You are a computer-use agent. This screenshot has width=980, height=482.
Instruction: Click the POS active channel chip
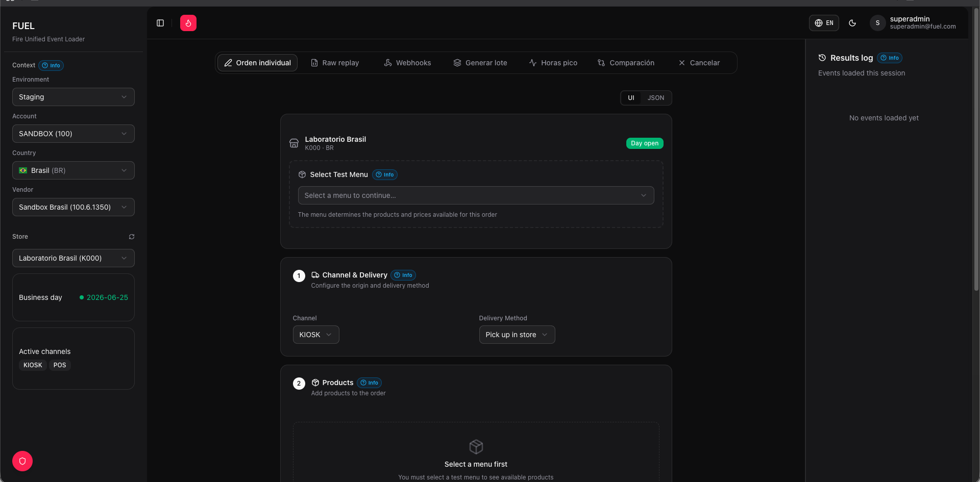[60, 365]
